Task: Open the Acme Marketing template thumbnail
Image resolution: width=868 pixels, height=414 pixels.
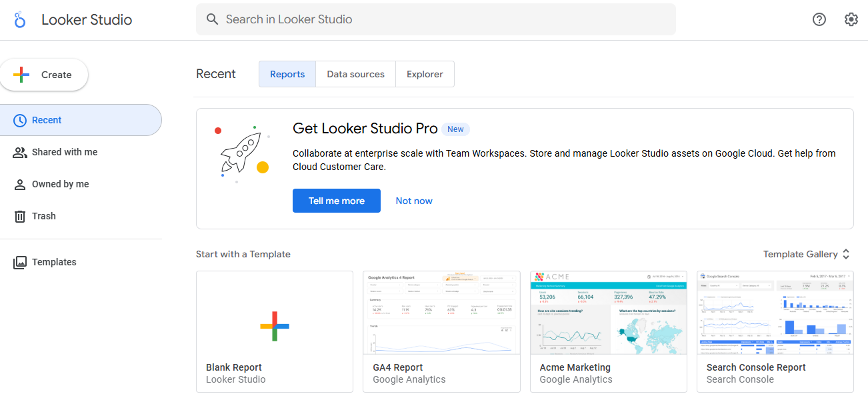Action: (609, 312)
